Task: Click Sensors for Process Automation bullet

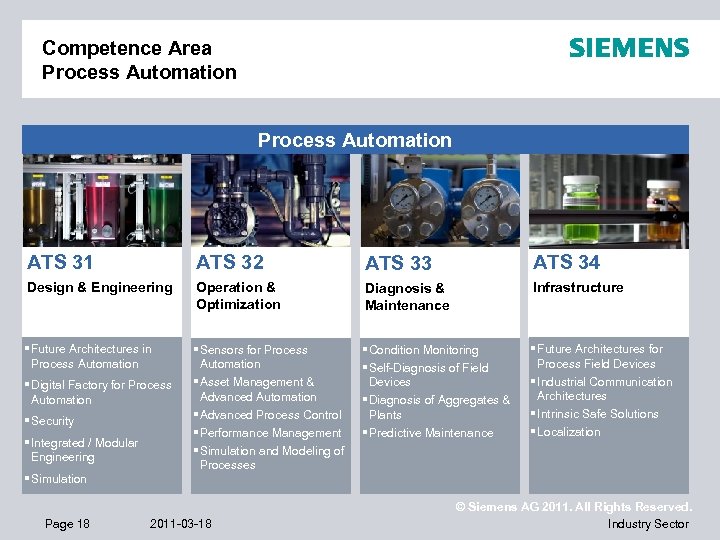Action: click(253, 357)
